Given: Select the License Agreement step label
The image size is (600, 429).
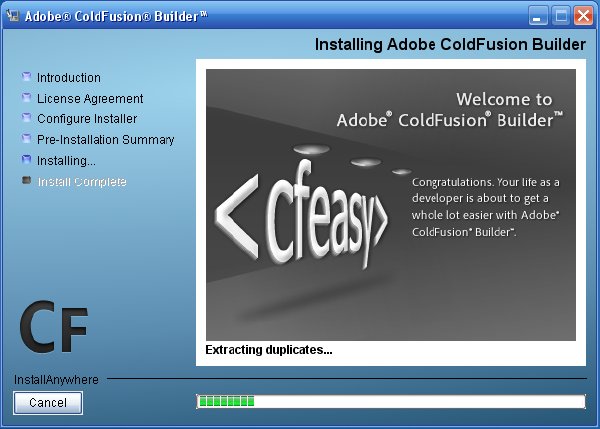Looking at the screenshot, I should coord(90,99).
